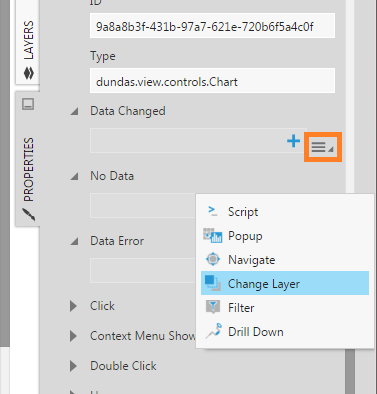
Task: Click the ID text field
Action: pos(212,26)
